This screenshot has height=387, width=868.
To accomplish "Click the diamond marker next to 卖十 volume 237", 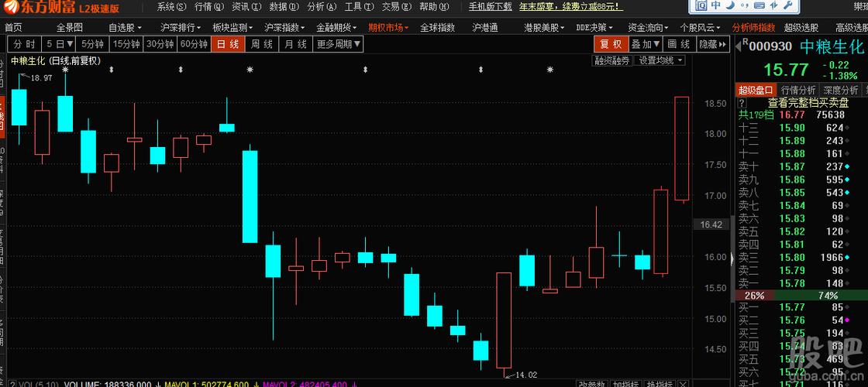I will (x=848, y=166).
